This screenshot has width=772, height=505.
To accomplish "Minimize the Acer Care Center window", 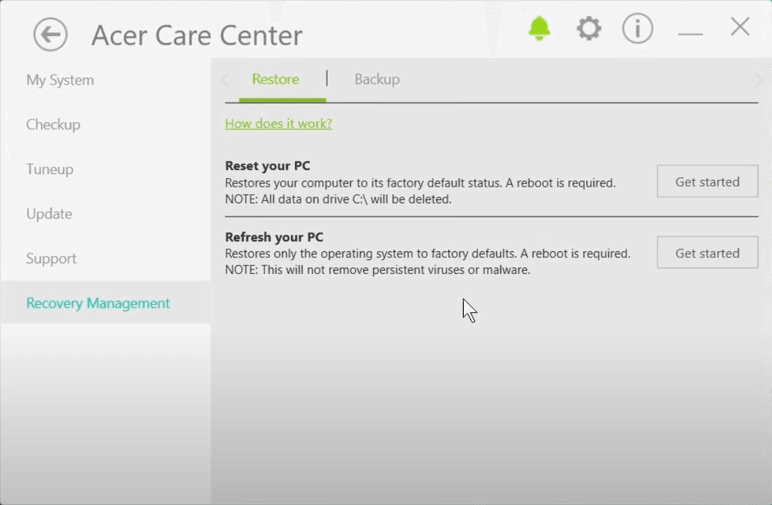I will tap(690, 31).
